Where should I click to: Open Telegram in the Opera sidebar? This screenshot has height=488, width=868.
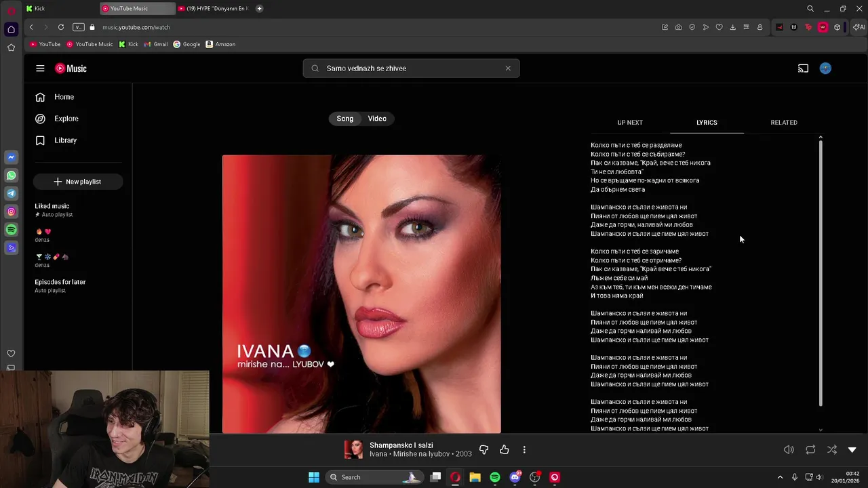click(11, 194)
